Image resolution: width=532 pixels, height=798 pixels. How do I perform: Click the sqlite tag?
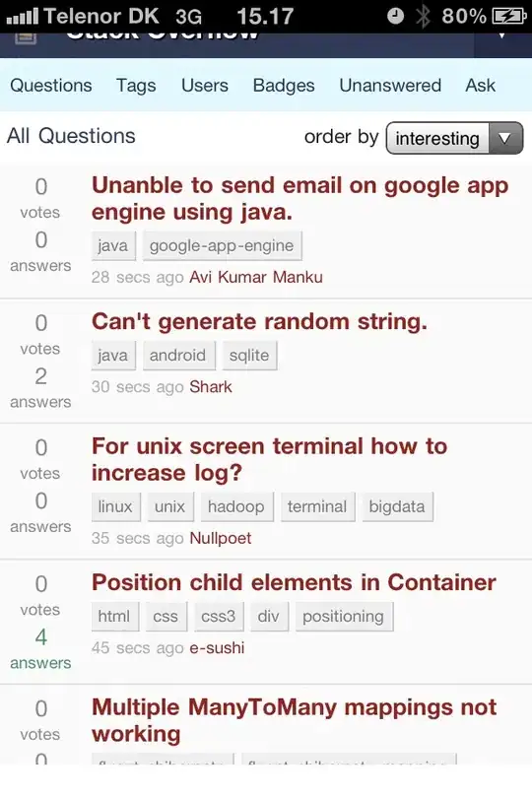[x=249, y=356]
